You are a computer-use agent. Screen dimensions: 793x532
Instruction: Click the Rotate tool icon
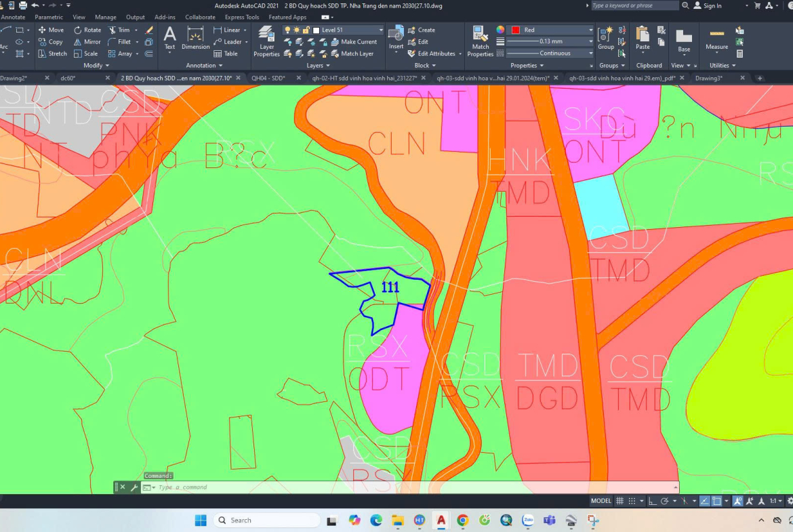[x=78, y=30]
